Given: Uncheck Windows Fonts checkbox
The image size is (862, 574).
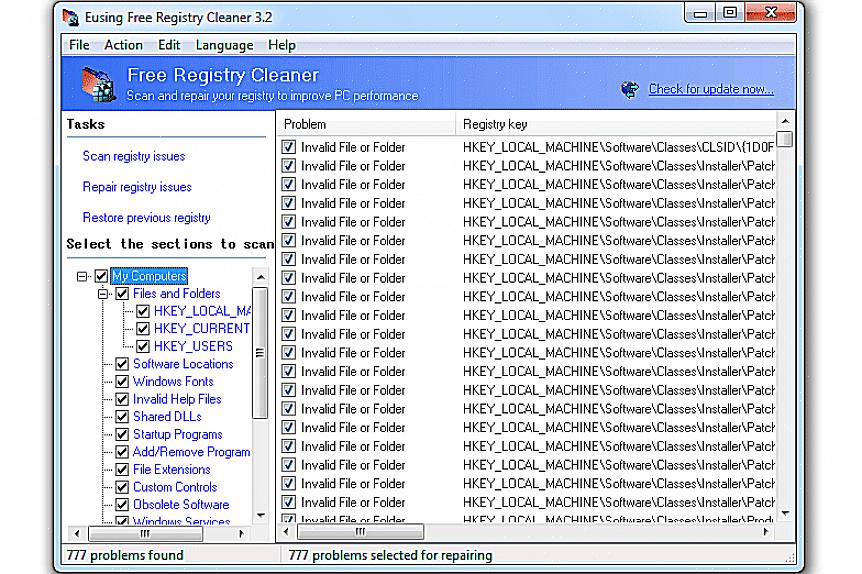Looking at the screenshot, I should click(x=123, y=382).
